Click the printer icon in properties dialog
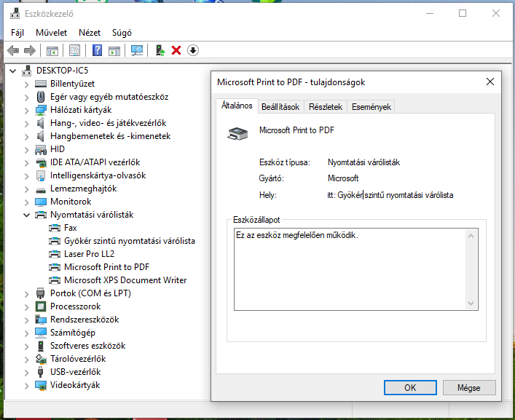The height and width of the screenshot is (420, 515). coord(237,133)
